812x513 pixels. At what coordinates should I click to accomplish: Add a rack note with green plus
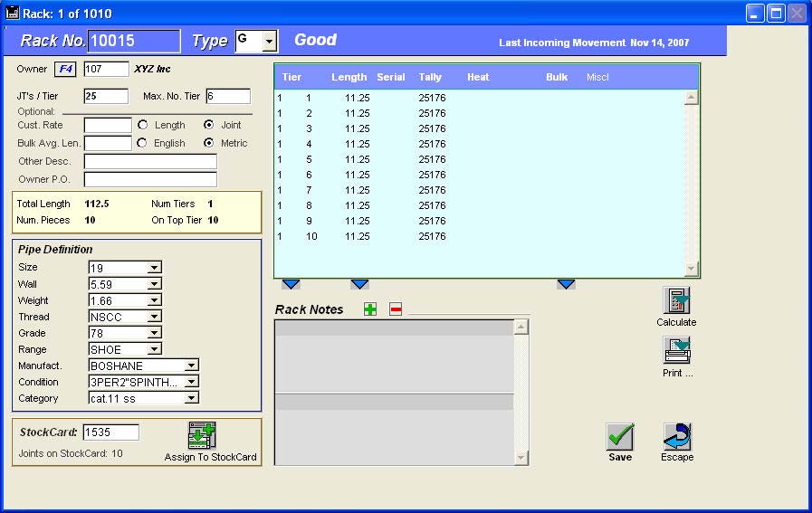(370, 309)
